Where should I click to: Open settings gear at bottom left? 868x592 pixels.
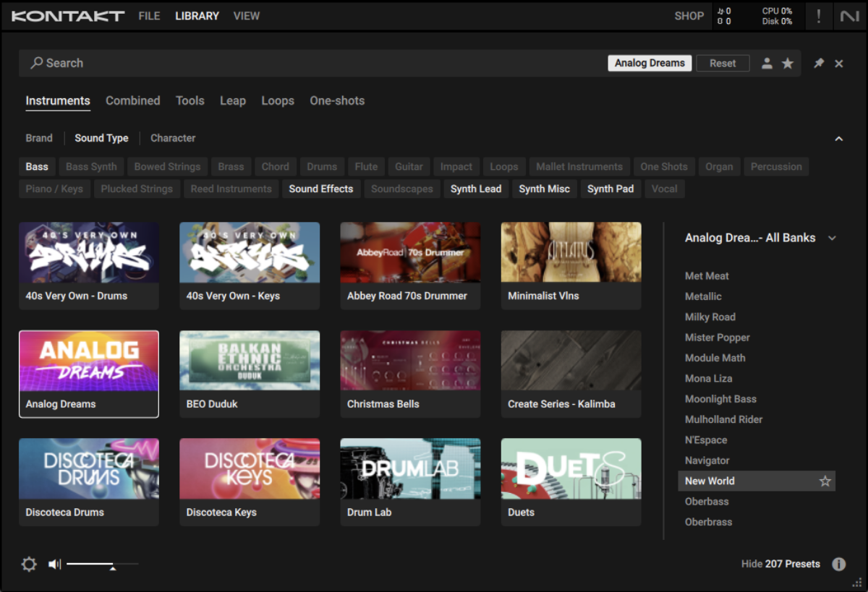pyautogui.click(x=29, y=565)
